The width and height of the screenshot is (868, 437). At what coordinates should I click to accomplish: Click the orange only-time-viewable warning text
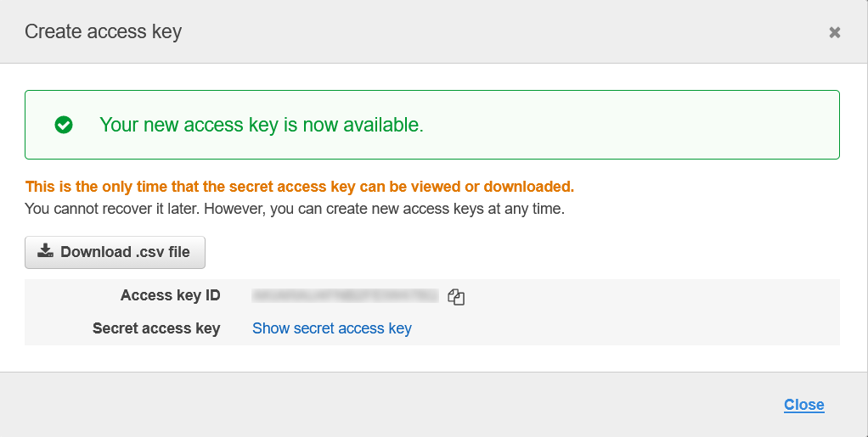point(300,187)
